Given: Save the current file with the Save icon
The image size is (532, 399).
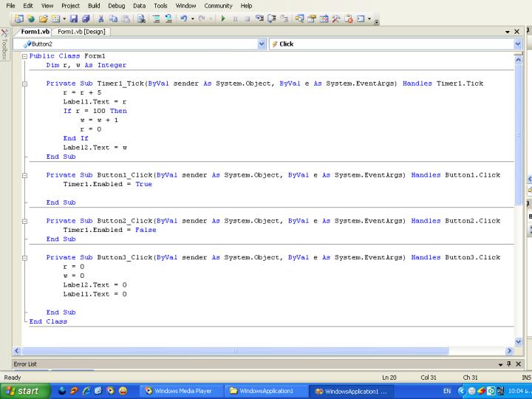Looking at the screenshot, I should click(74, 18).
